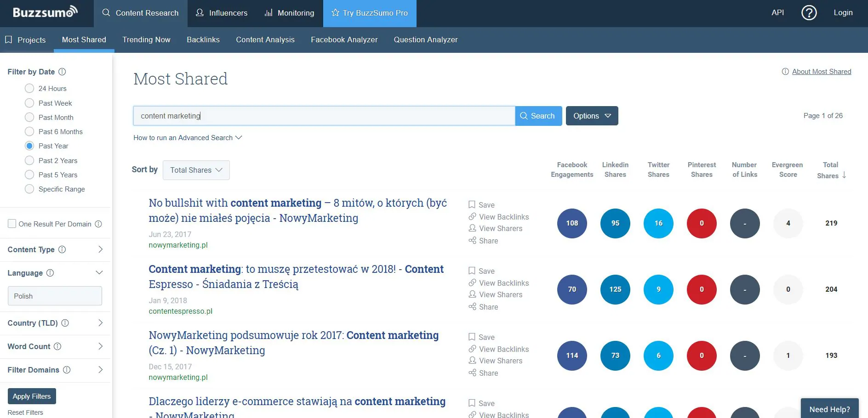Select the Past 5 Years date filter
Screen dimensions: 868x418
click(x=29, y=175)
